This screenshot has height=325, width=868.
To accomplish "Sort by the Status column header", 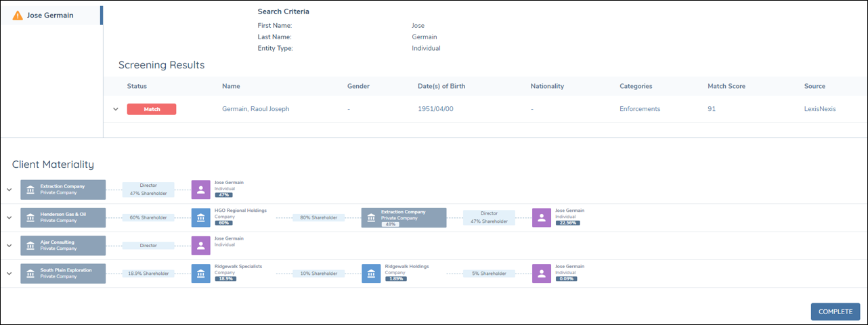I will (137, 86).
